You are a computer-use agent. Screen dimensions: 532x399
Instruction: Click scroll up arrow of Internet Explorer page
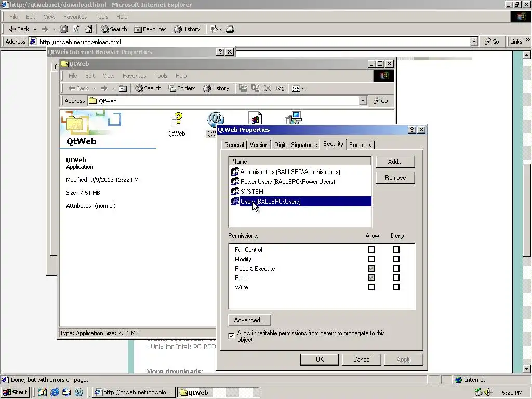[527, 55]
